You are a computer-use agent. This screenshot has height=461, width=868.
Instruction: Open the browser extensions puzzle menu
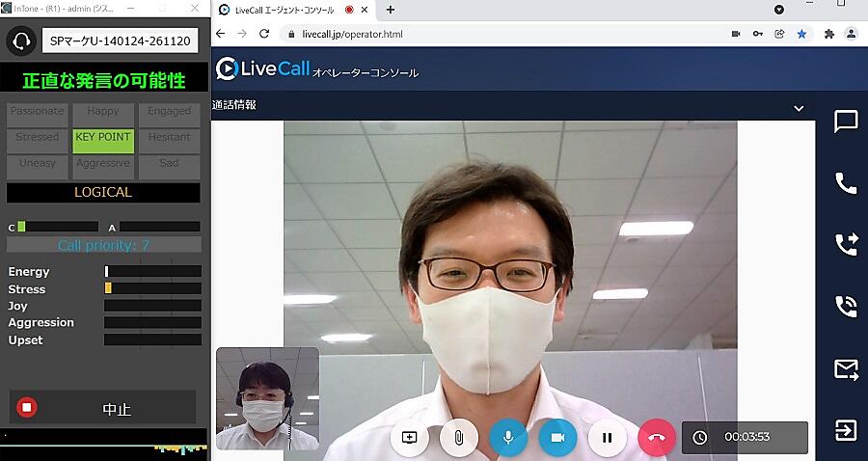[x=828, y=34]
